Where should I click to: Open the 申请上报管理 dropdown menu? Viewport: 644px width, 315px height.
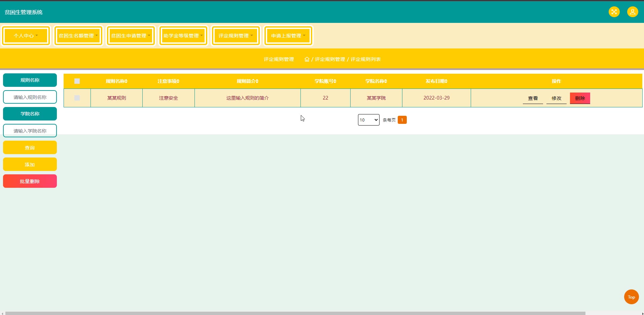[288, 36]
